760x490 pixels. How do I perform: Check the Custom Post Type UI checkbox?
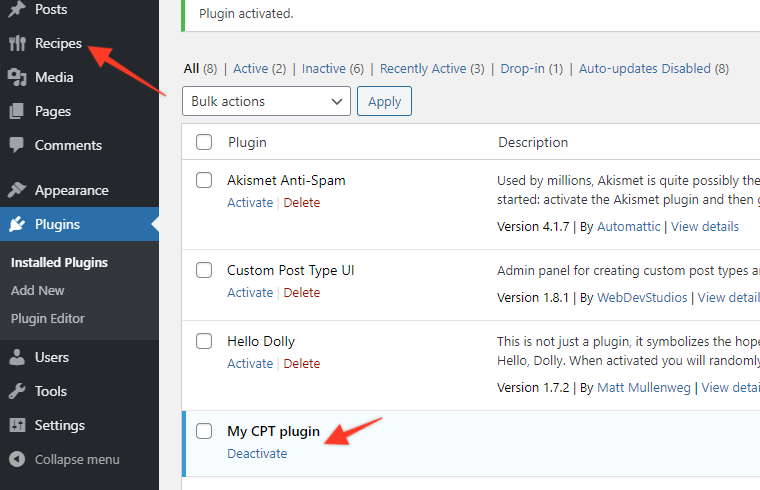[x=204, y=271]
